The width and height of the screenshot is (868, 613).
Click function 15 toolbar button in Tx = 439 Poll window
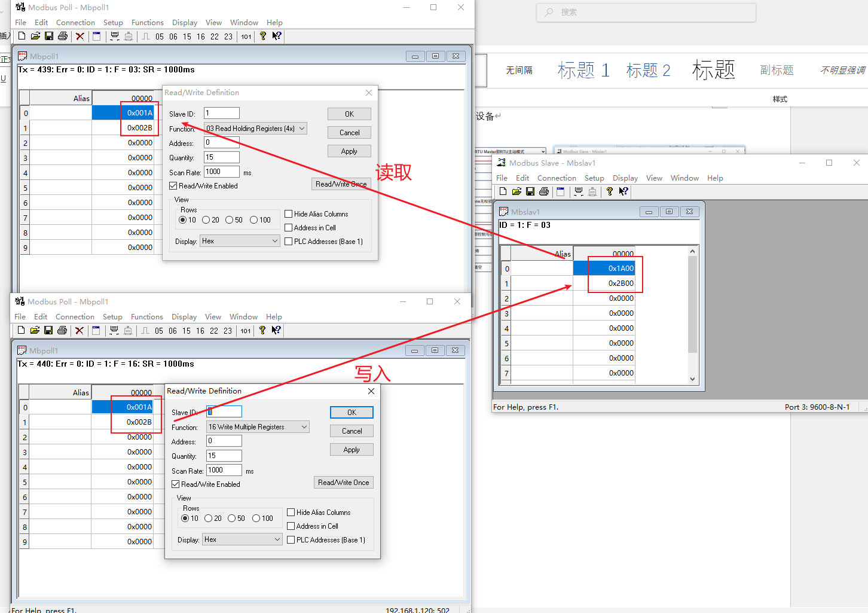187,36
